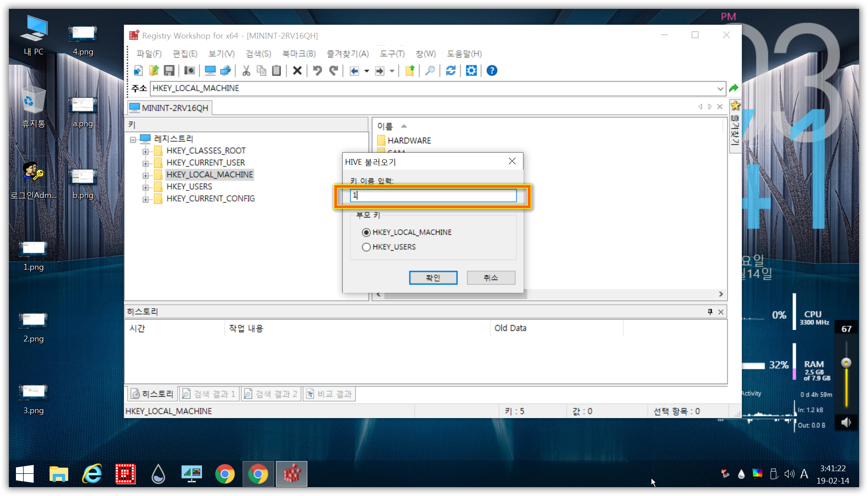Screen dimensions: 868x496
Task: Close the HIVE 불러오기 dialog
Action: pos(512,161)
